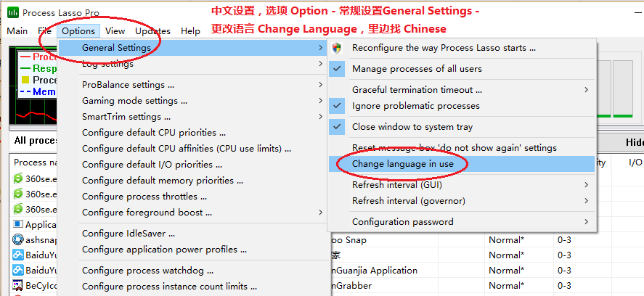Click the BeCylco process icon in list
Viewport: 644px width, 296px height.
tap(17, 287)
